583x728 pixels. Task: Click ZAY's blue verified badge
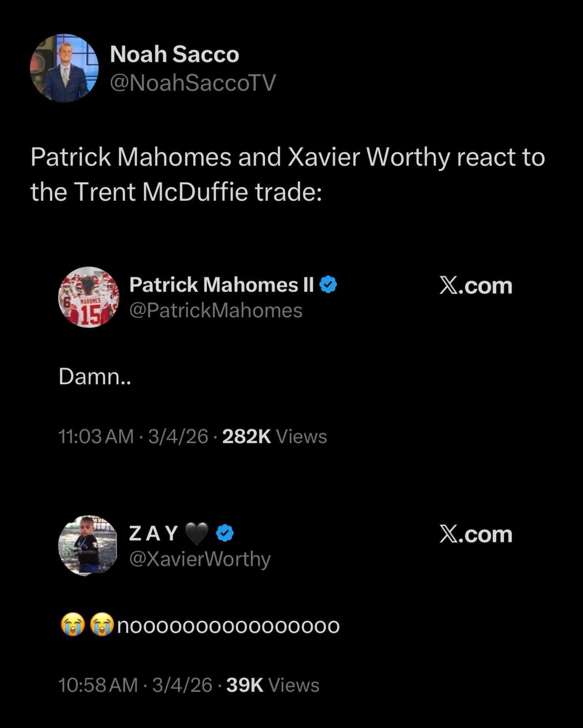(x=225, y=533)
